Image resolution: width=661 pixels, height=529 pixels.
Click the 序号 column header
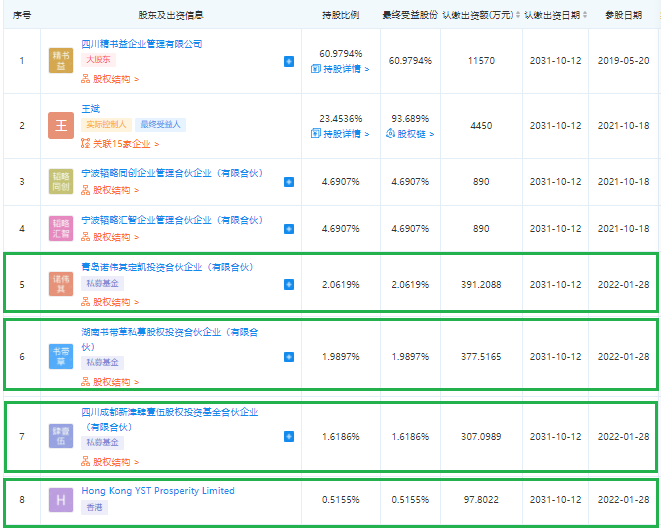click(22, 15)
